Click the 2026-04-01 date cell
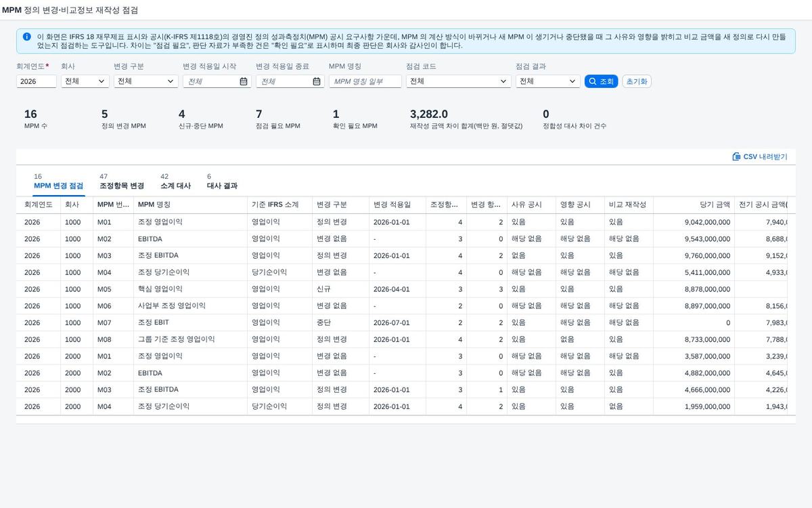This screenshot has height=508, width=812. click(x=398, y=289)
